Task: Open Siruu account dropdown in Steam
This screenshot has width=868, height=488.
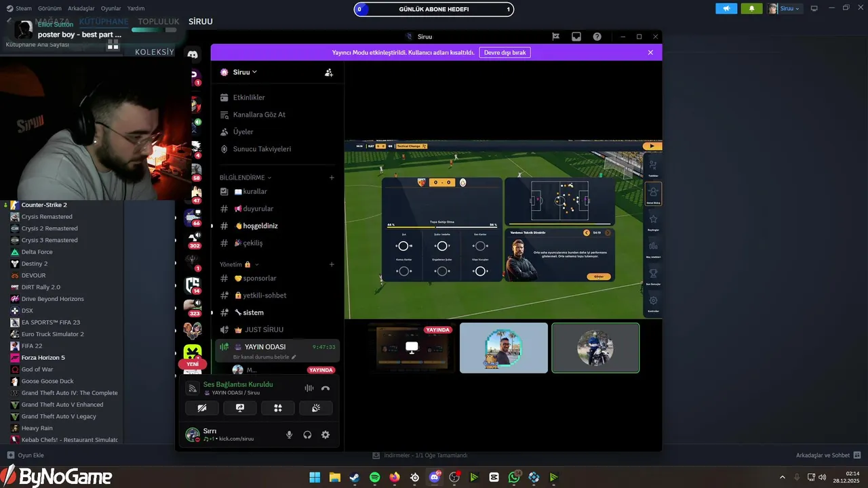Action: coord(785,8)
